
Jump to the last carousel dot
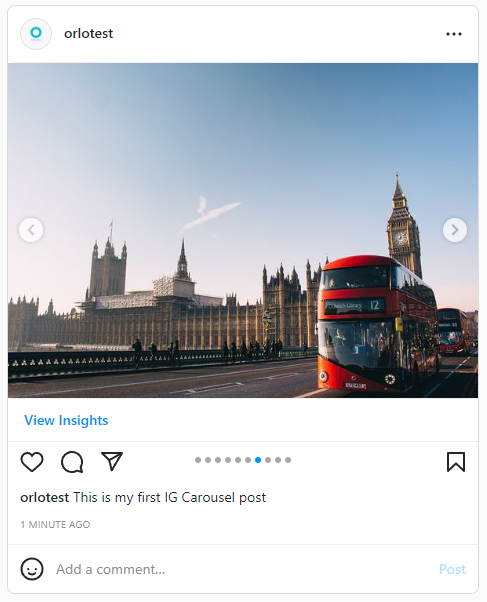[x=288, y=460]
